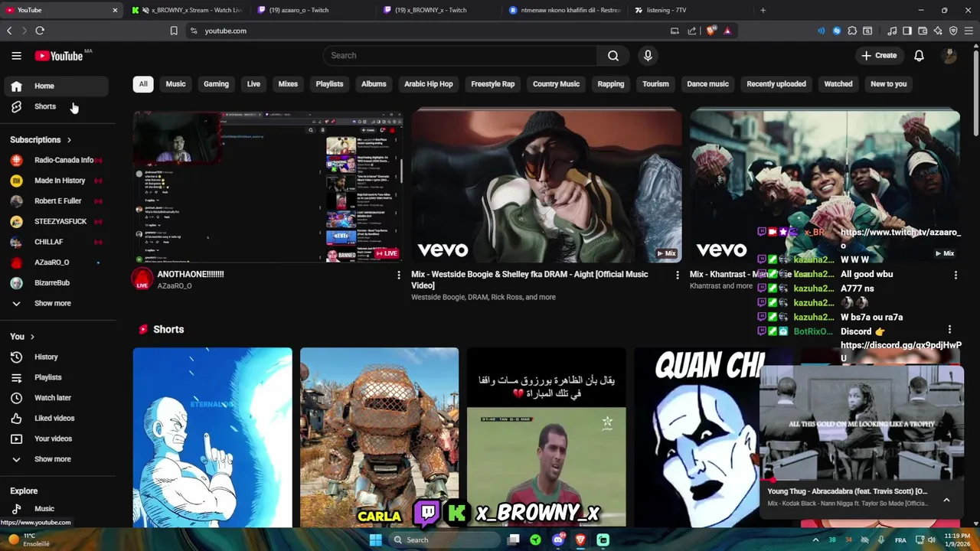Viewport: 980px width, 551px height.
Task: Select the Music filter chip
Action: [x=175, y=84]
